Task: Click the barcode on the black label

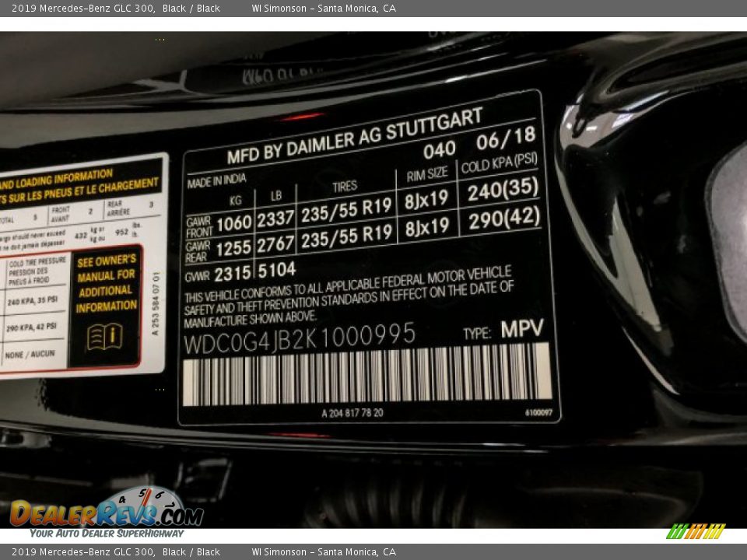Action: pos(366,376)
